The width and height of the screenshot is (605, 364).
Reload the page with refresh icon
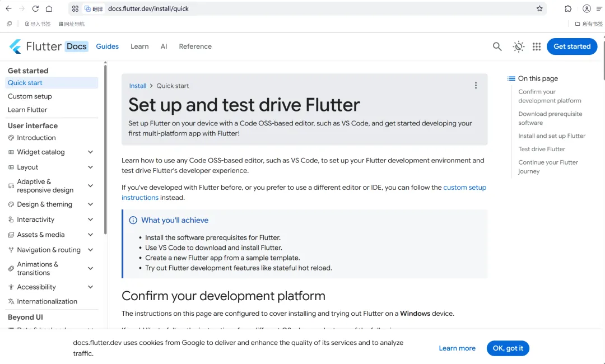(35, 8)
